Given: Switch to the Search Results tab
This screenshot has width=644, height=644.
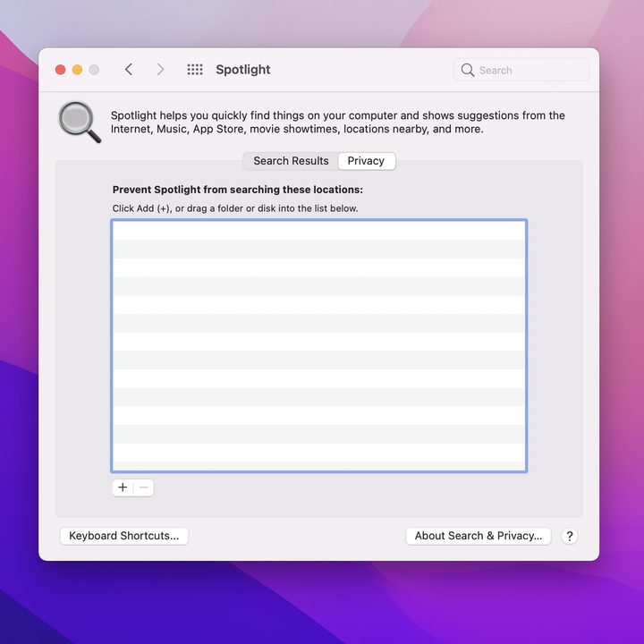Looking at the screenshot, I should (x=291, y=161).
